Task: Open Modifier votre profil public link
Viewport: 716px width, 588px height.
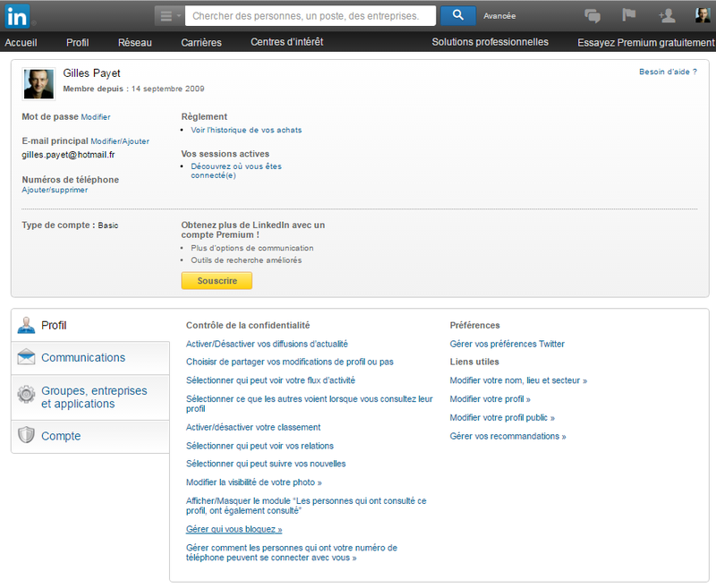Action: click(x=502, y=418)
